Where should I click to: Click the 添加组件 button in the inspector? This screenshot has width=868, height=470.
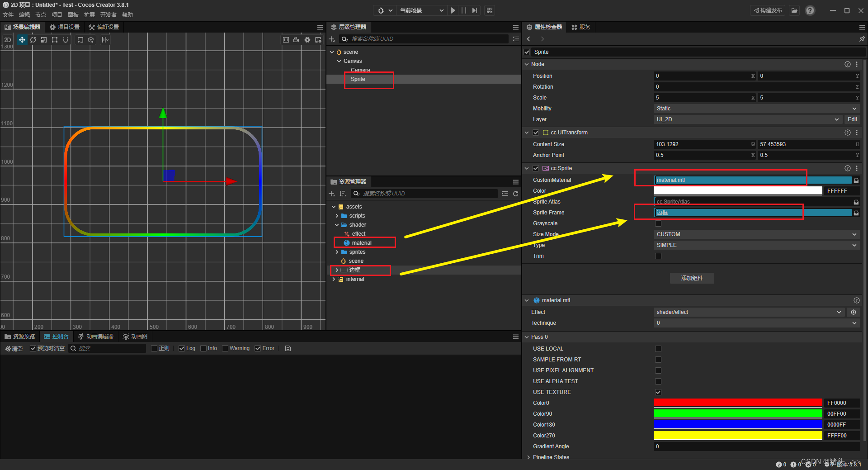pos(692,278)
